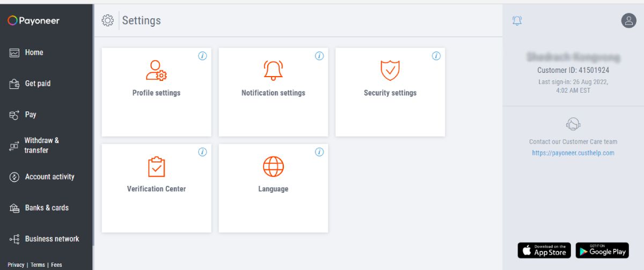Open the payoneer.custhelp.com support link
Image resolution: width=644 pixels, height=270 pixels.
[x=573, y=153]
